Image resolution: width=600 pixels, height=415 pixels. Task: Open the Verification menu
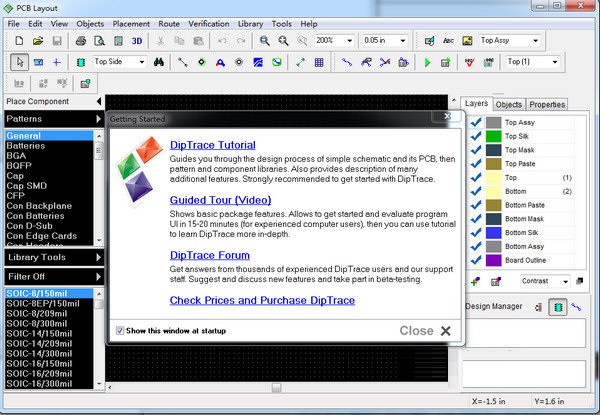coord(209,24)
